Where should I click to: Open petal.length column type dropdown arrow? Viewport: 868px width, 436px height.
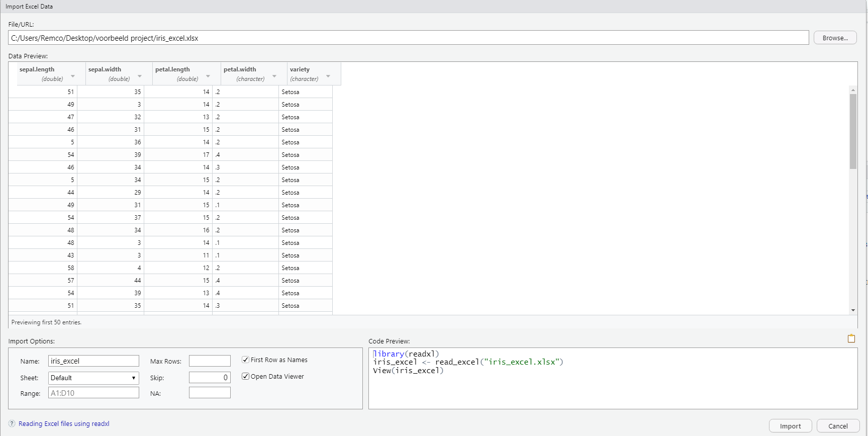click(x=208, y=76)
